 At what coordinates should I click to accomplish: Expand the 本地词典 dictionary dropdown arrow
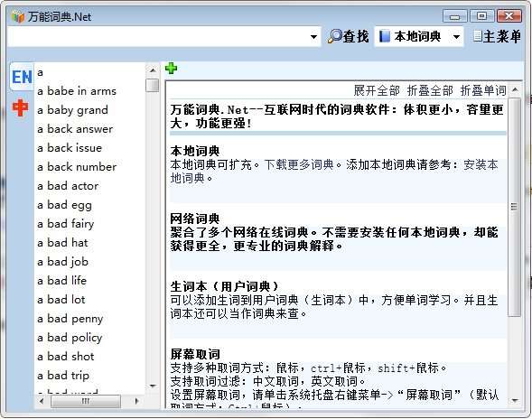[x=456, y=37]
